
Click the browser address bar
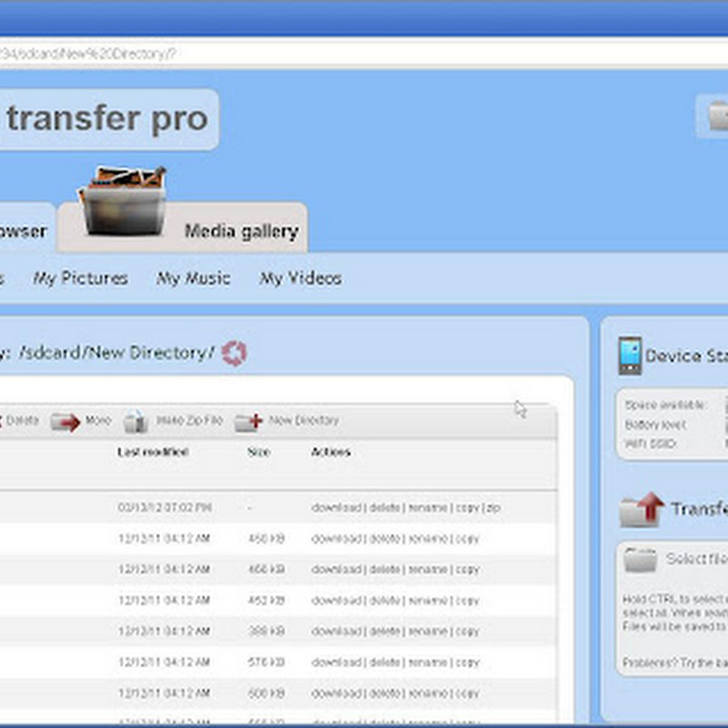click(364, 54)
